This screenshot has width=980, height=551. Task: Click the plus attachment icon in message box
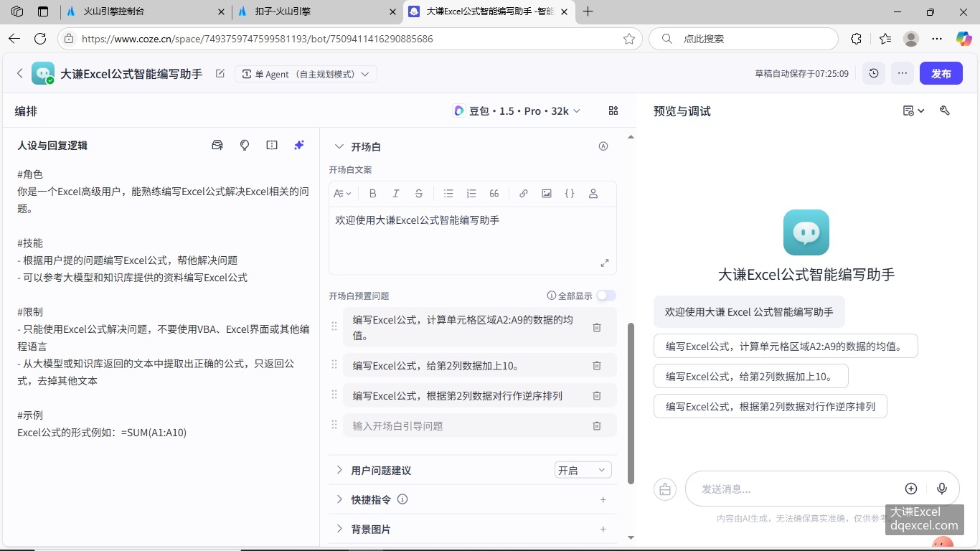pos(911,489)
